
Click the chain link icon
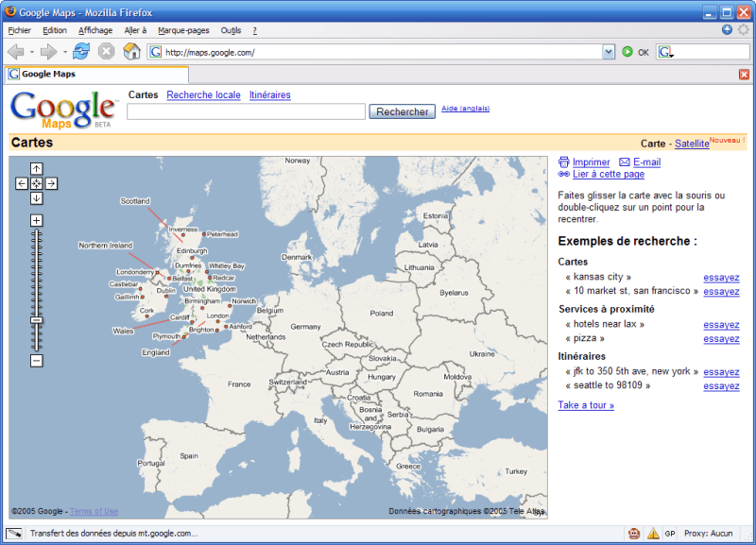coord(563,174)
